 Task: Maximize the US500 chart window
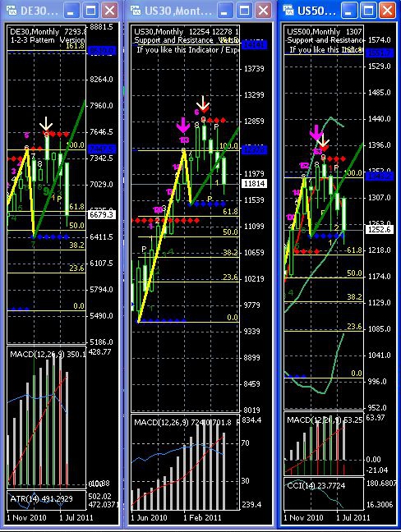tap(368, 11)
